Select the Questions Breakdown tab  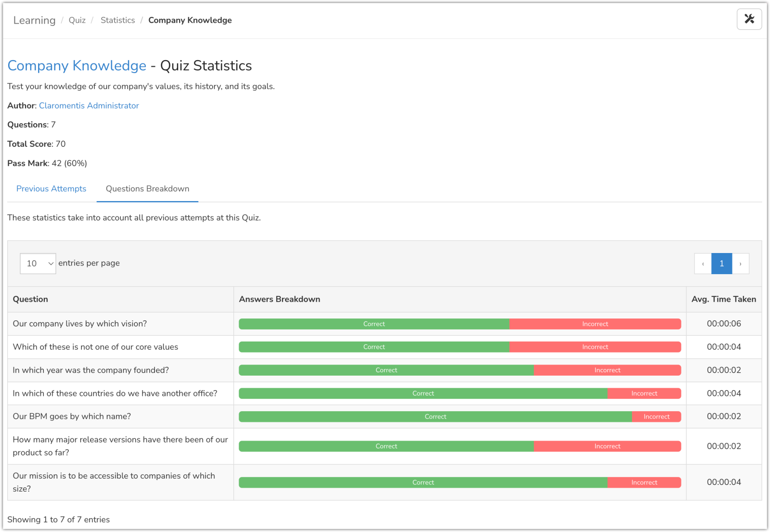(147, 189)
